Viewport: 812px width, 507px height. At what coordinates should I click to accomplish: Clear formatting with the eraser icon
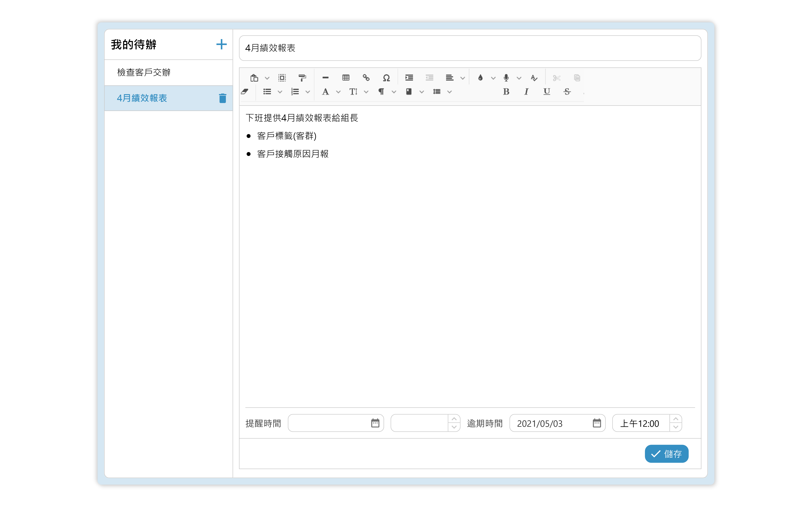[x=245, y=92]
